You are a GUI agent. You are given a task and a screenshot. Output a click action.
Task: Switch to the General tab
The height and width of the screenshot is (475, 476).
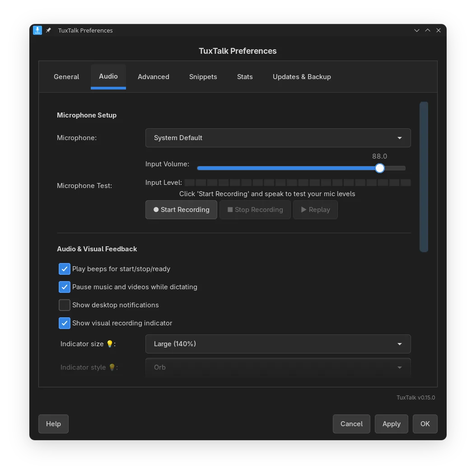(x=66, y=76)
